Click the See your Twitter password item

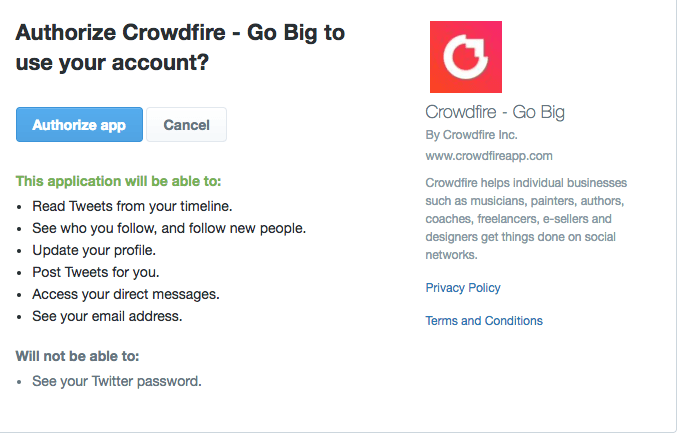[117, 381]
